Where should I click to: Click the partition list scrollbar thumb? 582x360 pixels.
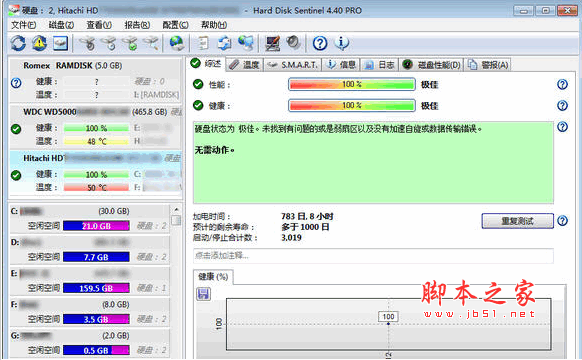(x=176, y=220)
